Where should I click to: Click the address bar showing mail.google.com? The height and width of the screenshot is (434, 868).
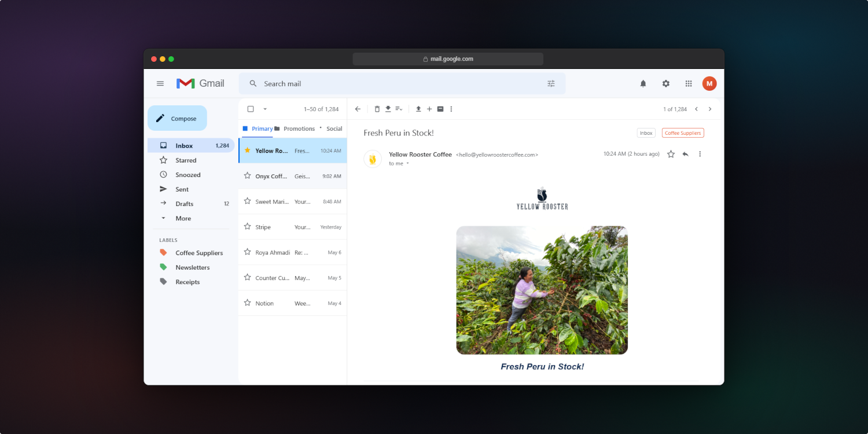pyautogui.click(x=448, y=59)
